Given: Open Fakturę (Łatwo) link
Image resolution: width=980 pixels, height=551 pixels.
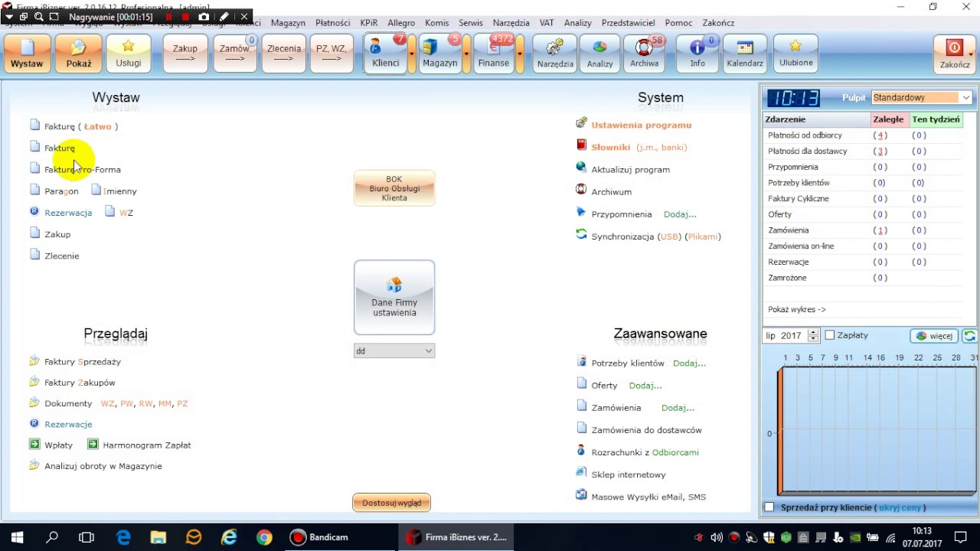Looking at the screenshot, I should 81,126.
